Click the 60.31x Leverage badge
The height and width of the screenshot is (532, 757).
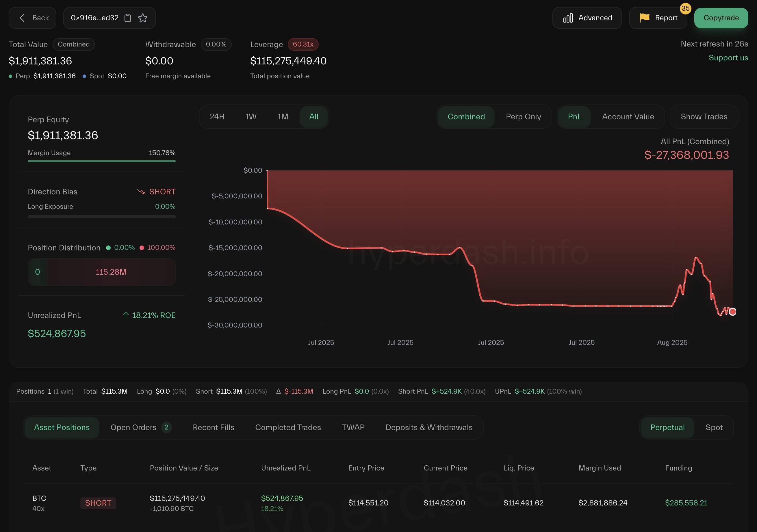coord(303,44)
